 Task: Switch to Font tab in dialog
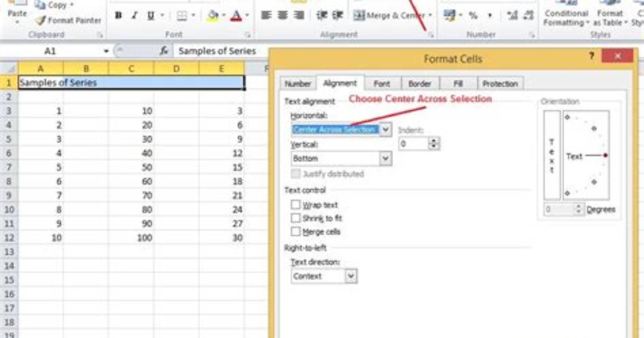(x=382, y=84)
